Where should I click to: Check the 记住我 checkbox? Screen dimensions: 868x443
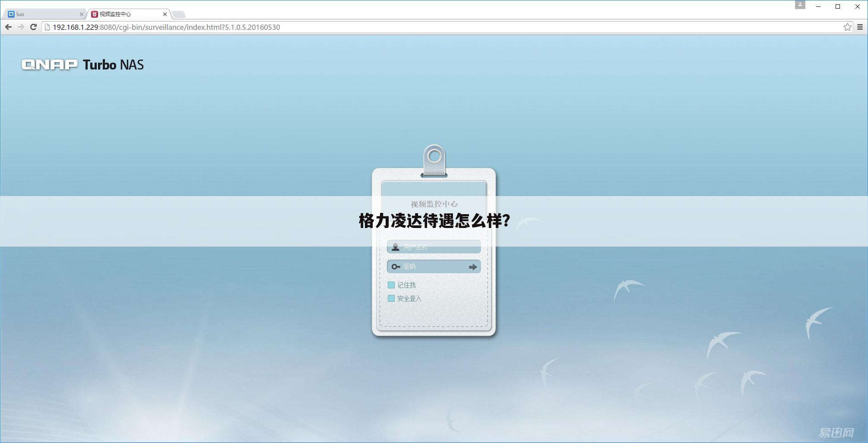pos(391,285)
